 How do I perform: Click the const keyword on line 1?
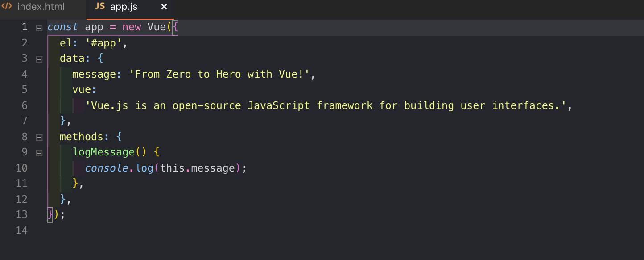[x=63, y=27]
